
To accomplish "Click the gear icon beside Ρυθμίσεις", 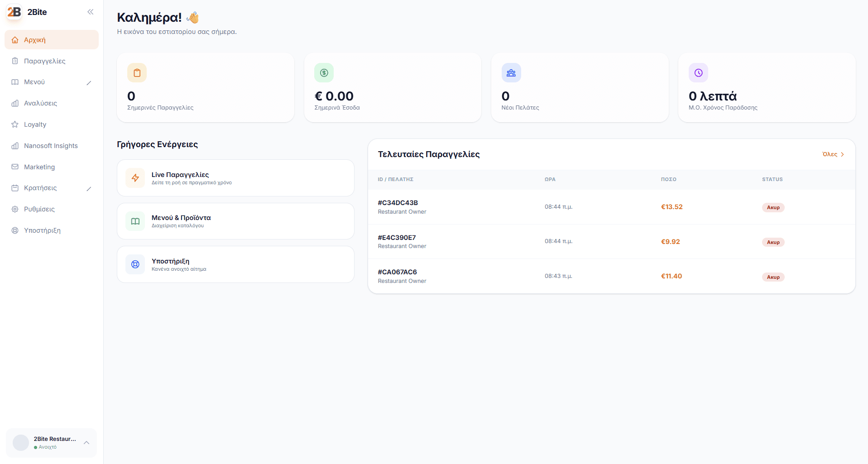I will [x=15, y=209].
